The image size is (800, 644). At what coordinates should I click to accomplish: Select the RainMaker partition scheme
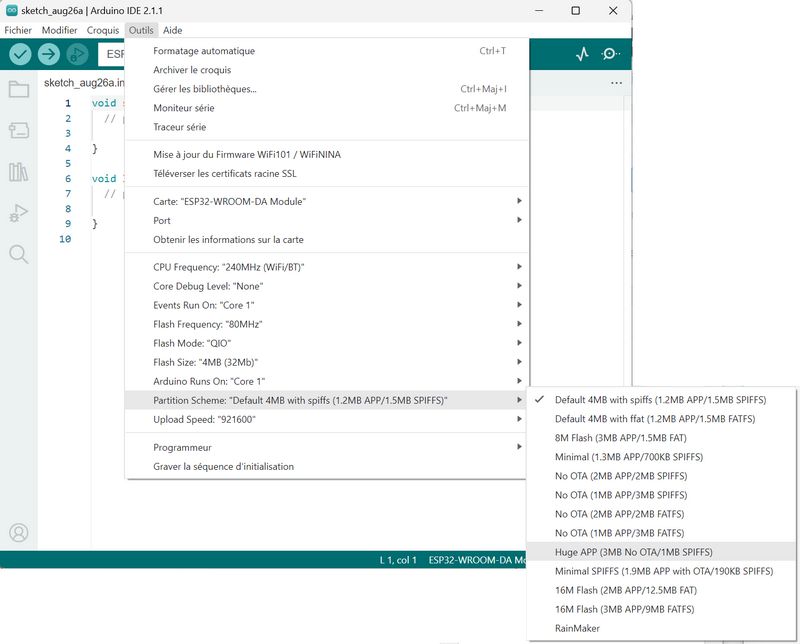[x=661, y=628]
